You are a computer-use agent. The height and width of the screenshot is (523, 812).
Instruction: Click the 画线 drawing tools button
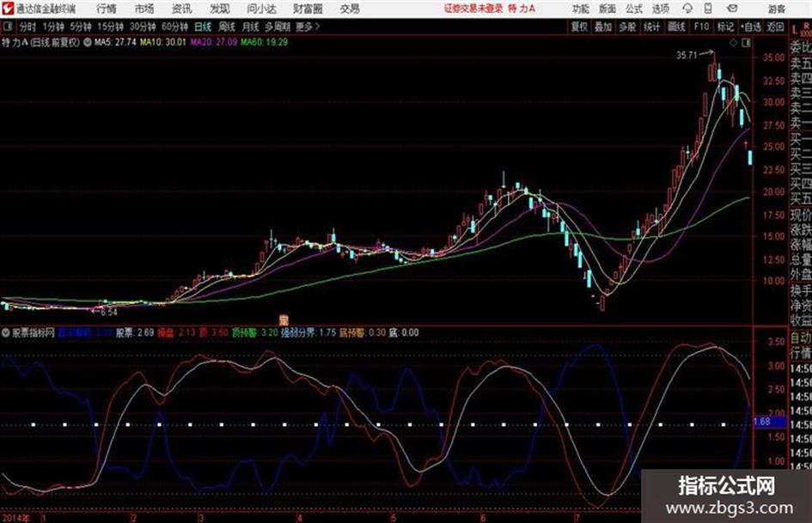[676, 27]
